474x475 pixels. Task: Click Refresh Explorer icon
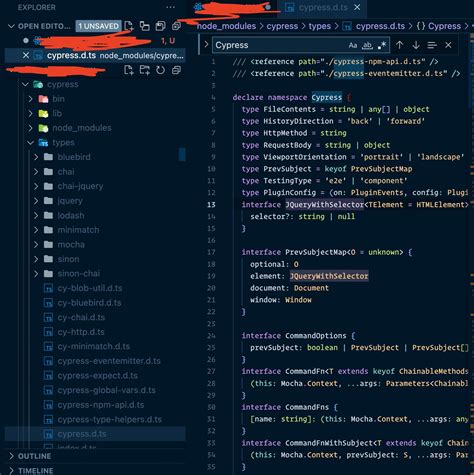click(x=160, y=70)
